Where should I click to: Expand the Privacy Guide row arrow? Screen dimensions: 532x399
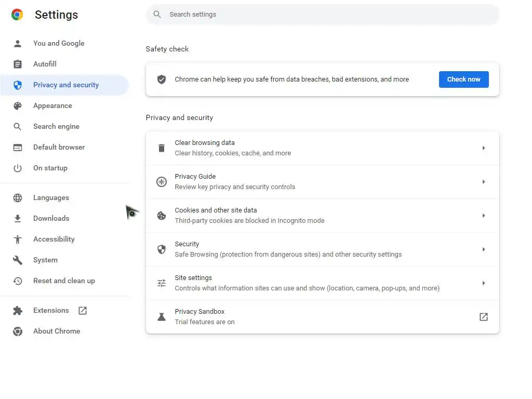coord(484,182)
